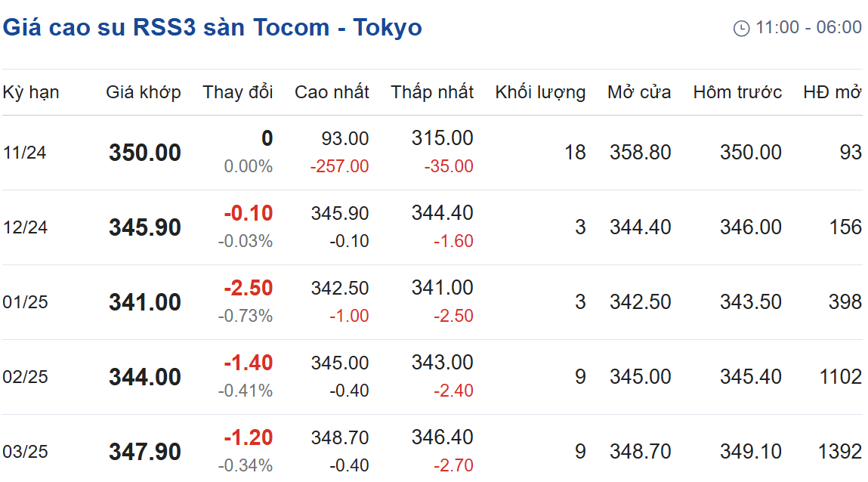
Task: Click the 'Thấp nhất' column header
Action: 432,92
